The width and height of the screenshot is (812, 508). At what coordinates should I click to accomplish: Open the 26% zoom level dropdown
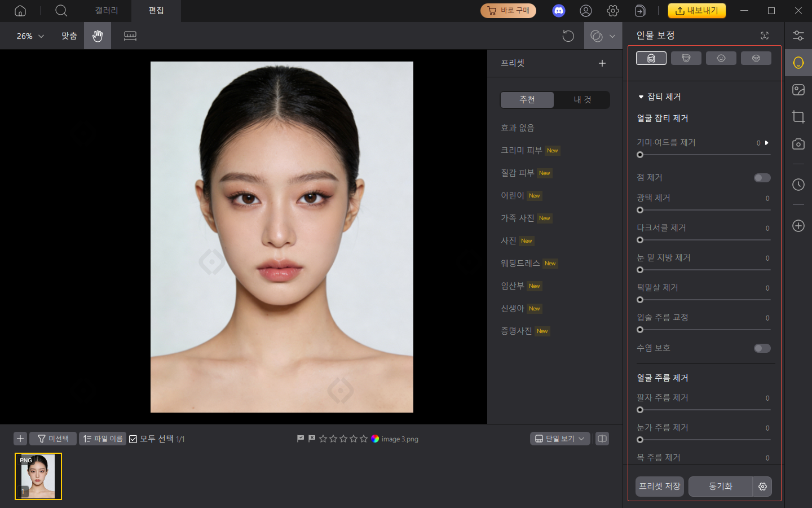click(28, 36)
